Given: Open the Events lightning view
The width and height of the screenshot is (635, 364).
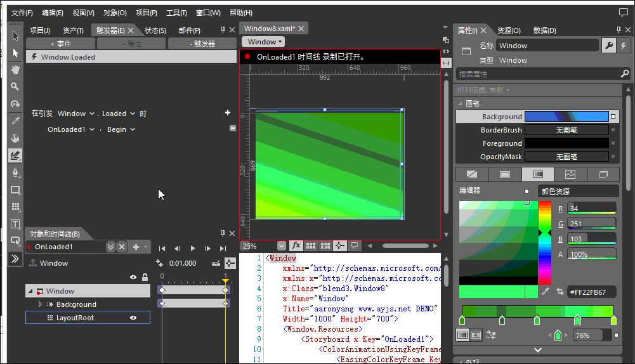Looking at the screenshot, I should 623,46.
